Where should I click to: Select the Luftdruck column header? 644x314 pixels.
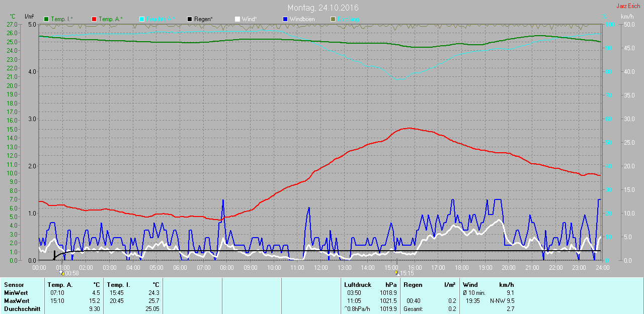tap(358, 285)
